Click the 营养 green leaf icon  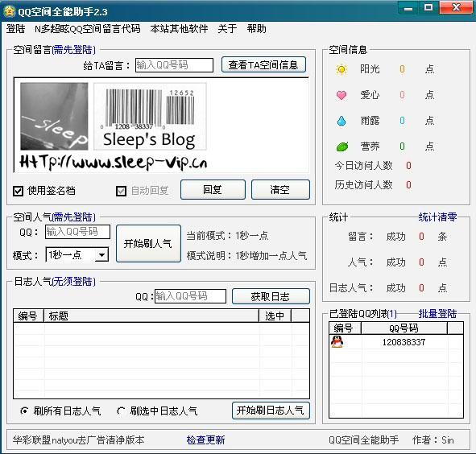tap(342, 147)
